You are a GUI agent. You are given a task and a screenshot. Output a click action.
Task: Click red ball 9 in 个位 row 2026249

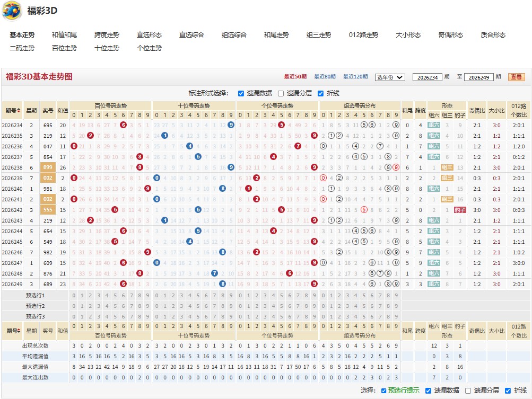(314, 284)
